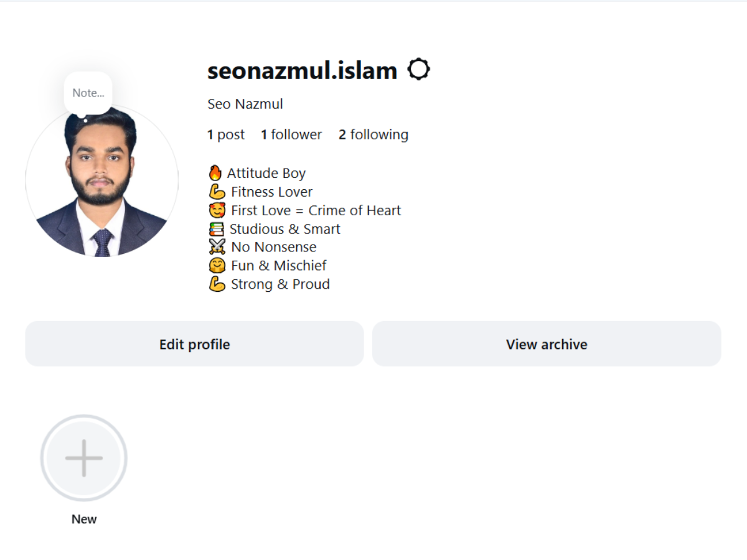Click the heart-eyes emoji beside First Love
This screenshot has width=747, height=560.
217,210
